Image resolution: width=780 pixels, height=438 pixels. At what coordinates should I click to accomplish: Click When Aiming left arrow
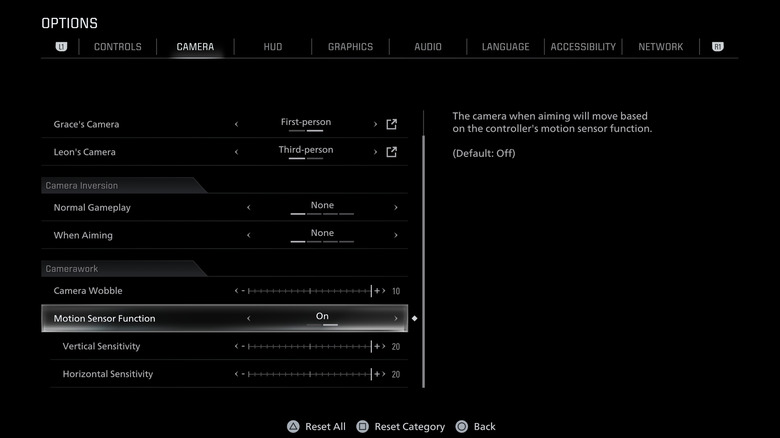[249, 235]
